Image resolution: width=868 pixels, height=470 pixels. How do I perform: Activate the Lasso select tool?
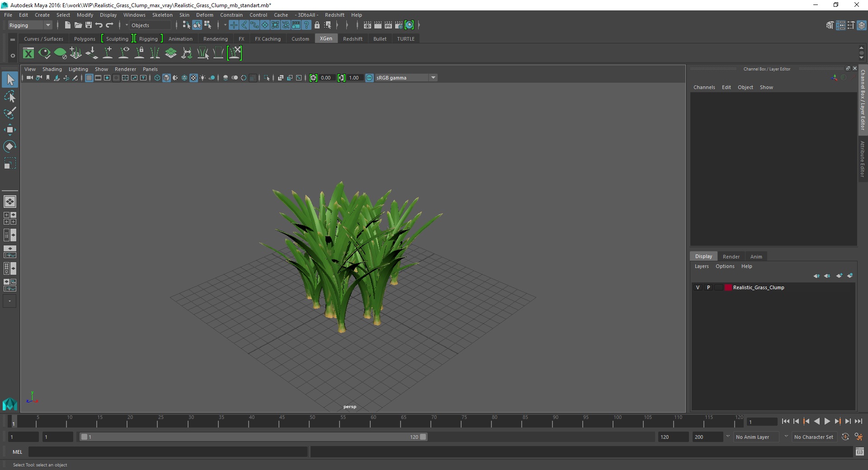point(10,97)
